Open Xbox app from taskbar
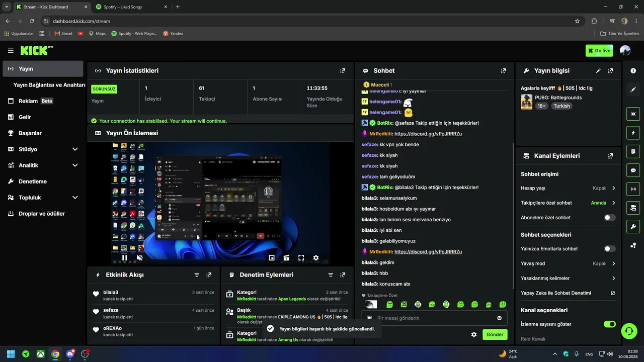 [40, 354]
